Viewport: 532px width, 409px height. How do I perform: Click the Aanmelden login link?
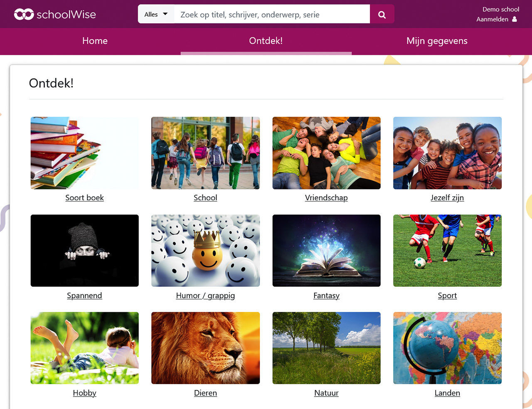(x=492, y=19)
